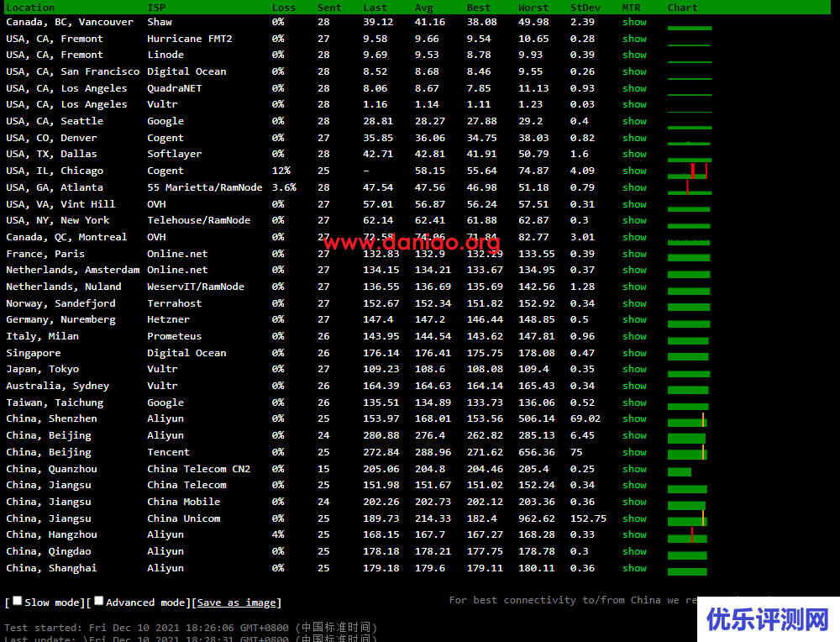This screenshot has width=840, height=642.
Task: Click the Sent column header
Action: point(329,8)
